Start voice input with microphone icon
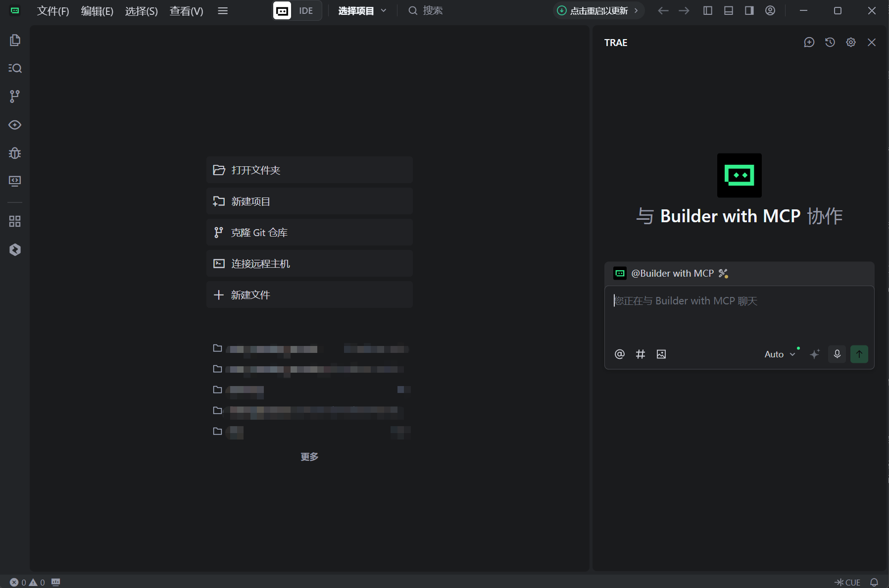 pos(837,354)
